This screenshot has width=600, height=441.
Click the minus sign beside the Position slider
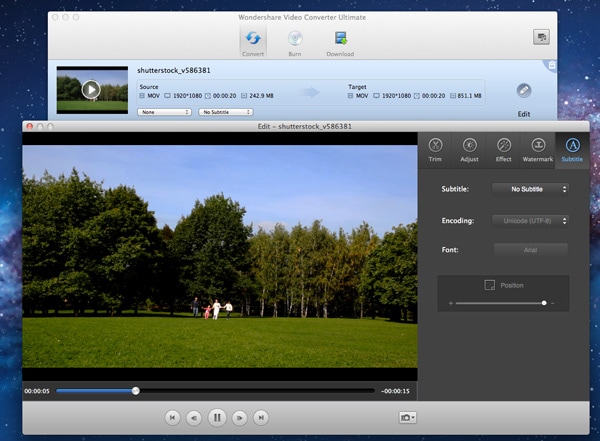point(553,303)
